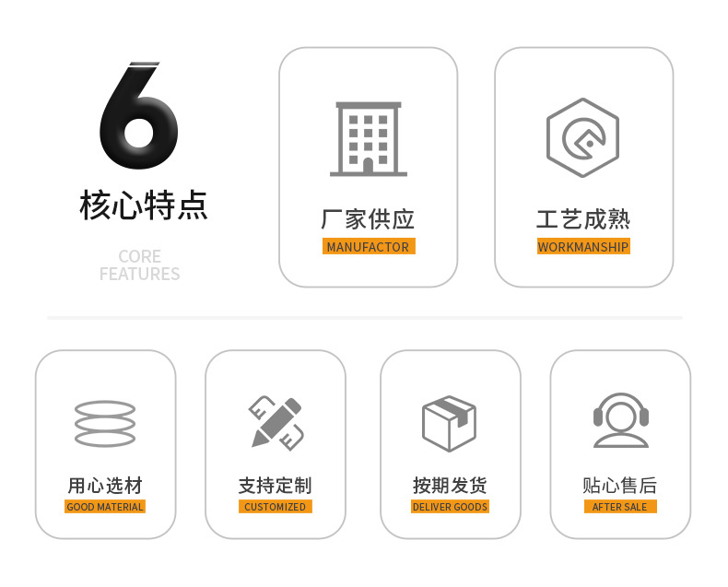The image size is (728, 587).
Task: Click the large black number 6
Action: [138, 115]
